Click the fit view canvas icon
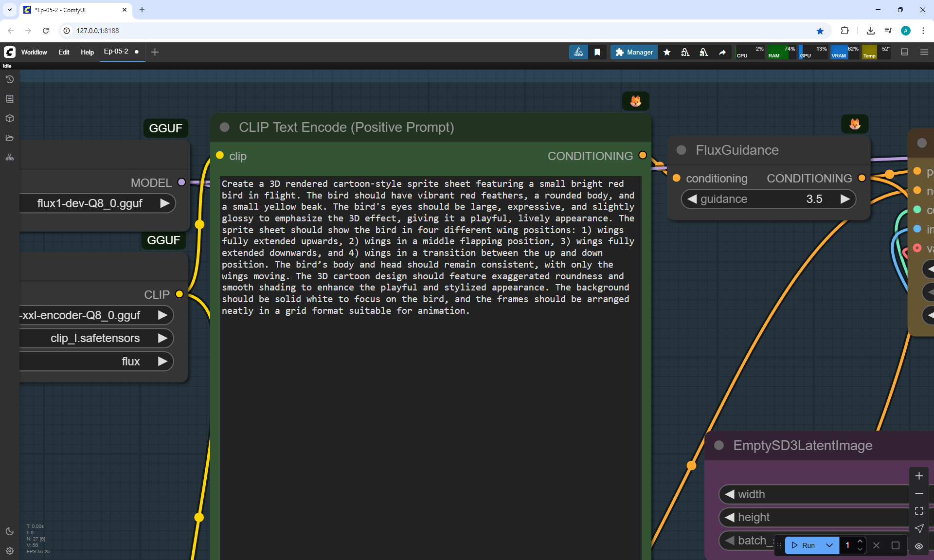 coord(918,511)
